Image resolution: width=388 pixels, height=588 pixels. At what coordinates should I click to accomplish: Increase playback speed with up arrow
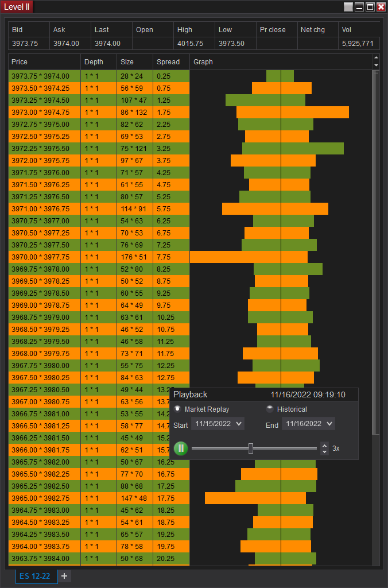coord(325,446)
